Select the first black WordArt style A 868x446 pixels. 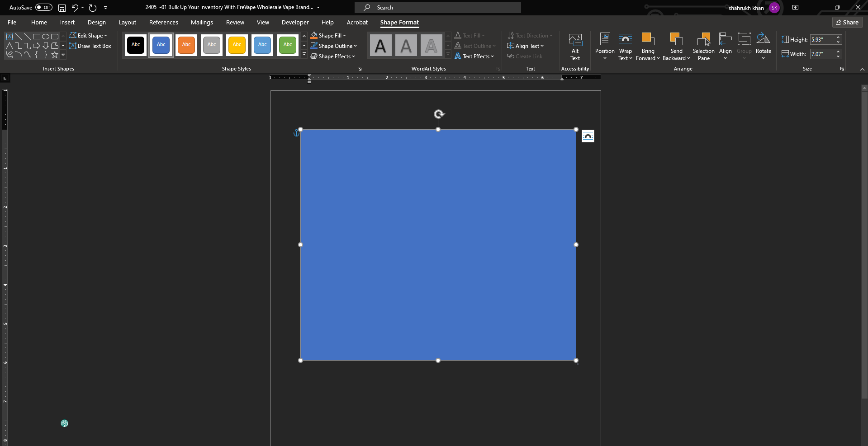tap(380, 46)
